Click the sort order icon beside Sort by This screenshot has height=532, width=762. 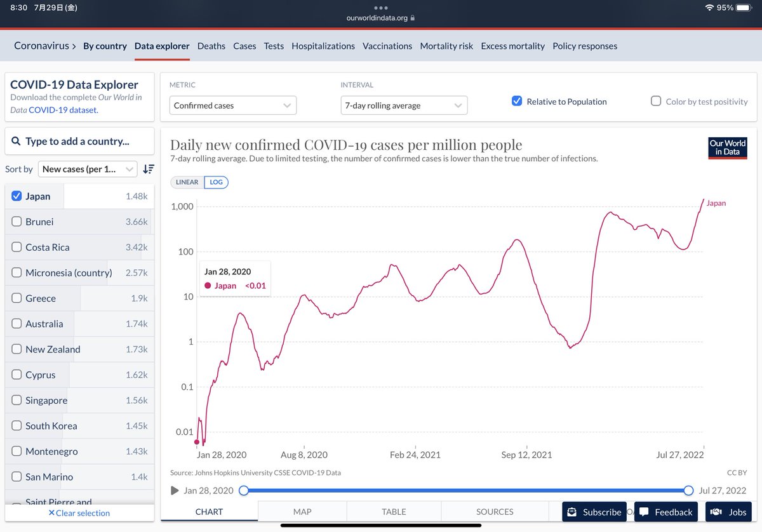point(148,169)
